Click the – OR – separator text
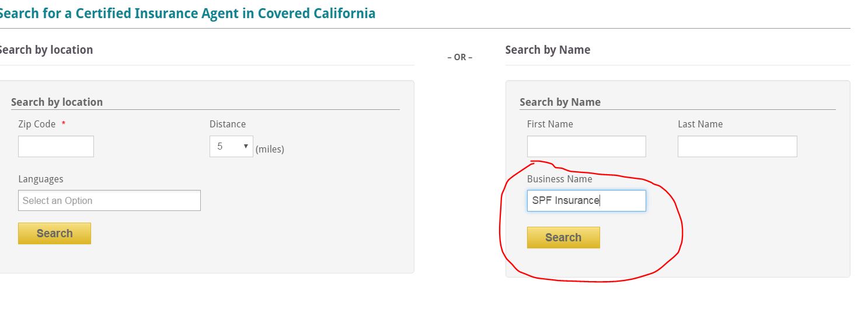The width and height of the screenshot is (868, 329). [460, 57]
